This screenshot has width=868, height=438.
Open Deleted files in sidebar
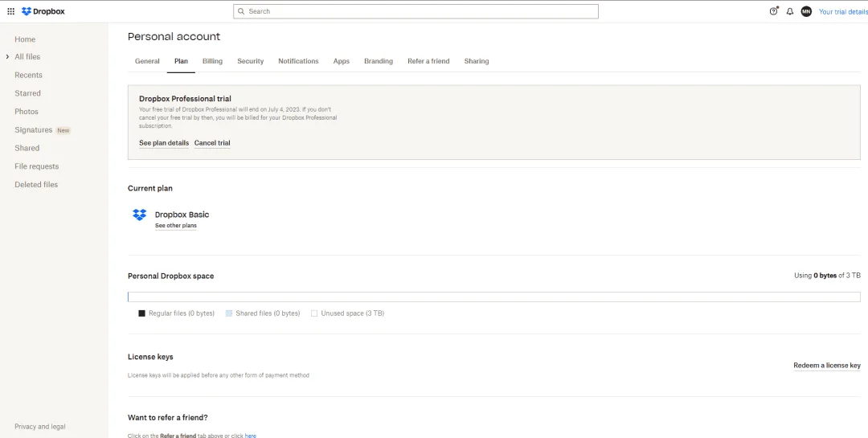pyautogui.click(x=36, y=184)
